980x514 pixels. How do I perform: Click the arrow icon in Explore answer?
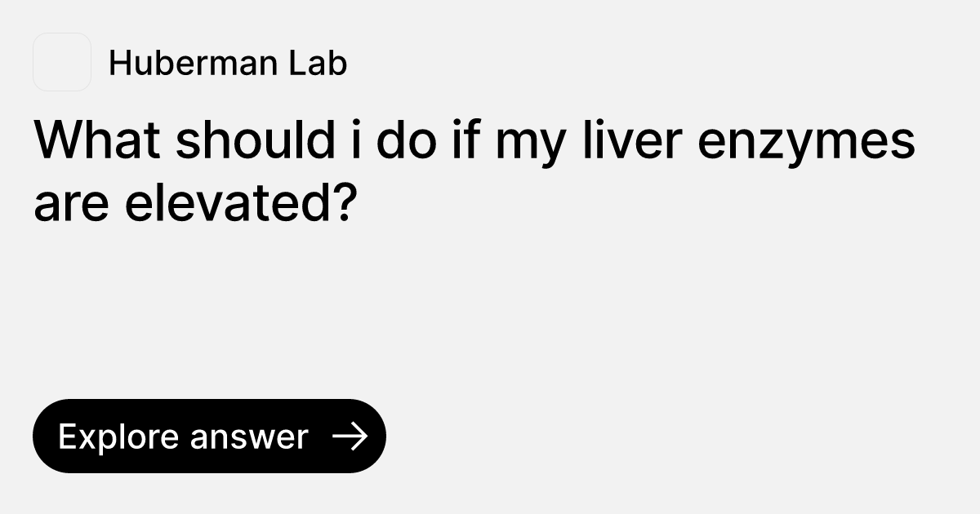click(x=350, y=436)
